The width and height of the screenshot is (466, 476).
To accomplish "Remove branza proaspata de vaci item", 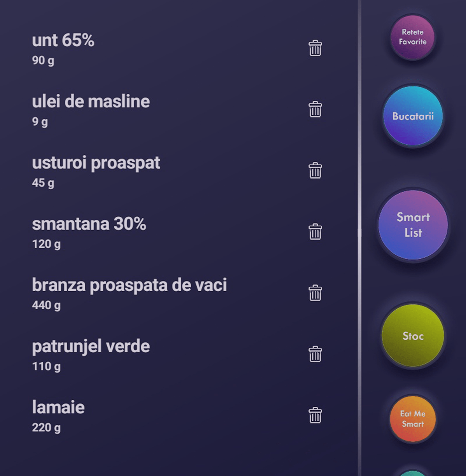I will point(315,293).
